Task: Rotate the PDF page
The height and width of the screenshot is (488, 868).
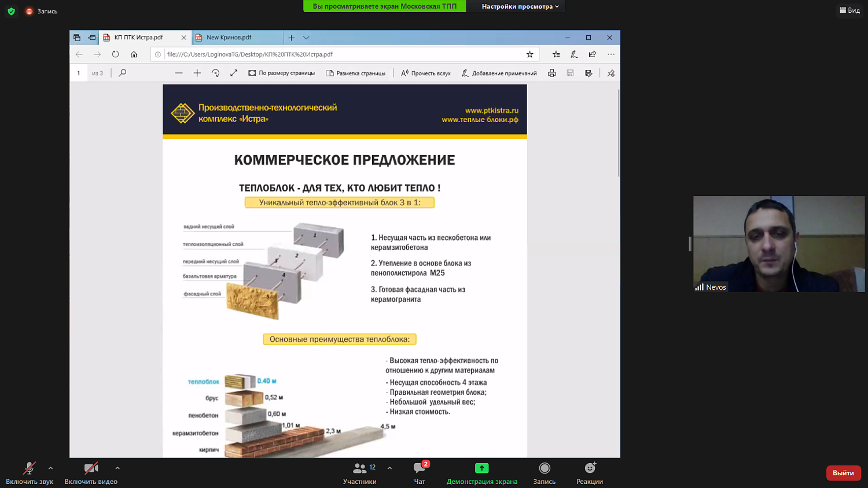Action: pyautogui.click(x=215, y=73)
